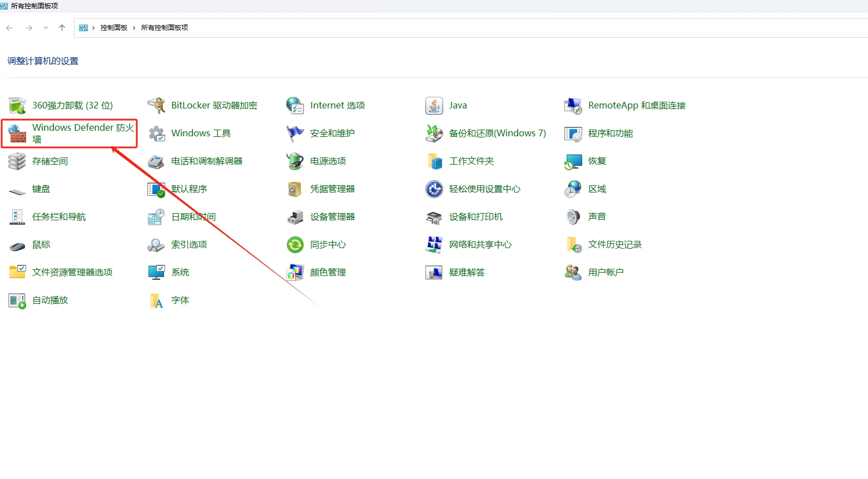Screen dimensions: 868x479
Task: Go forward with the forward arrow
Action: coord(29,28)
